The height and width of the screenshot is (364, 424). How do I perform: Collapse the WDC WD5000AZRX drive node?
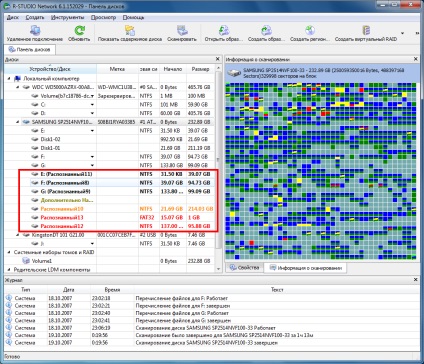pos(18,87)
